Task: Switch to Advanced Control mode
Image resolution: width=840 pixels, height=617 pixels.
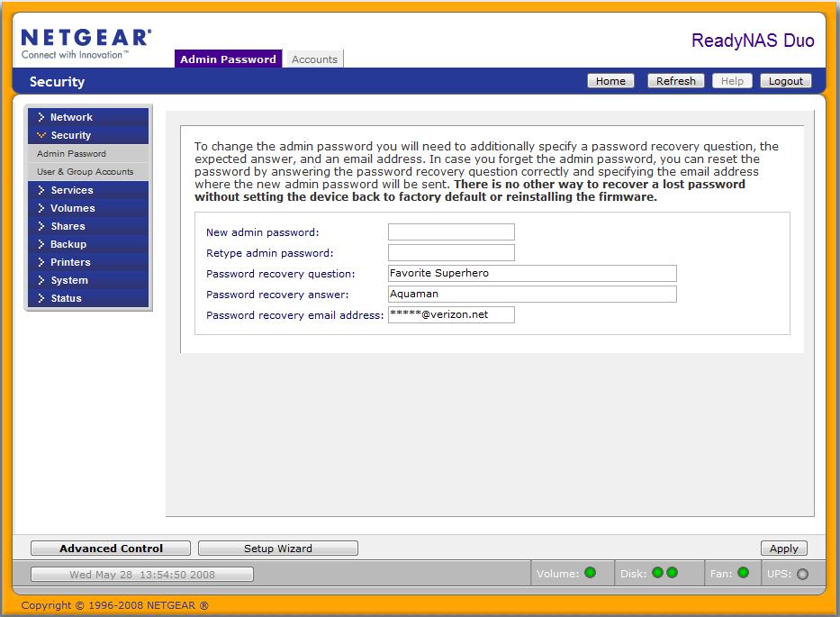Action: pos(111,549)
